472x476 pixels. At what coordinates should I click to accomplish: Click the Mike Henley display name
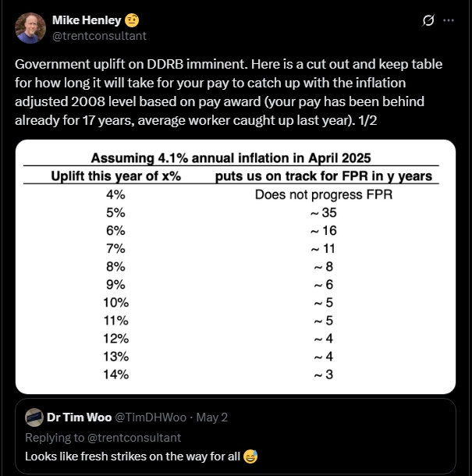click(87, 20)
